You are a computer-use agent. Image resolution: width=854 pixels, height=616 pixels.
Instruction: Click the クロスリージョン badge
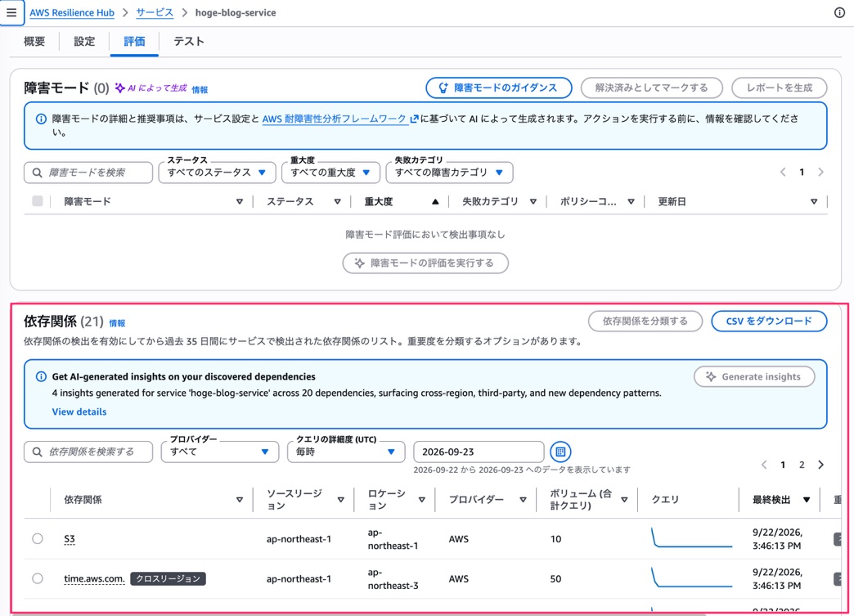tap(168, 578)
